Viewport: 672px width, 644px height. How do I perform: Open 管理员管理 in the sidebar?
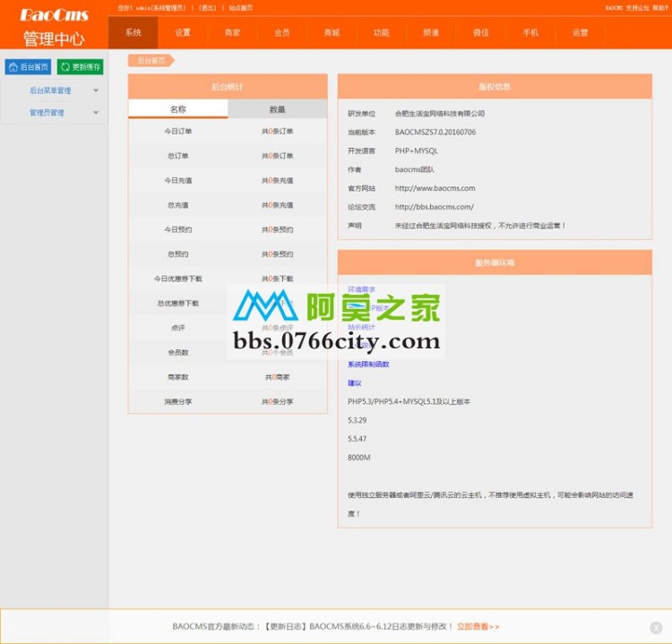tap(47, 113)
